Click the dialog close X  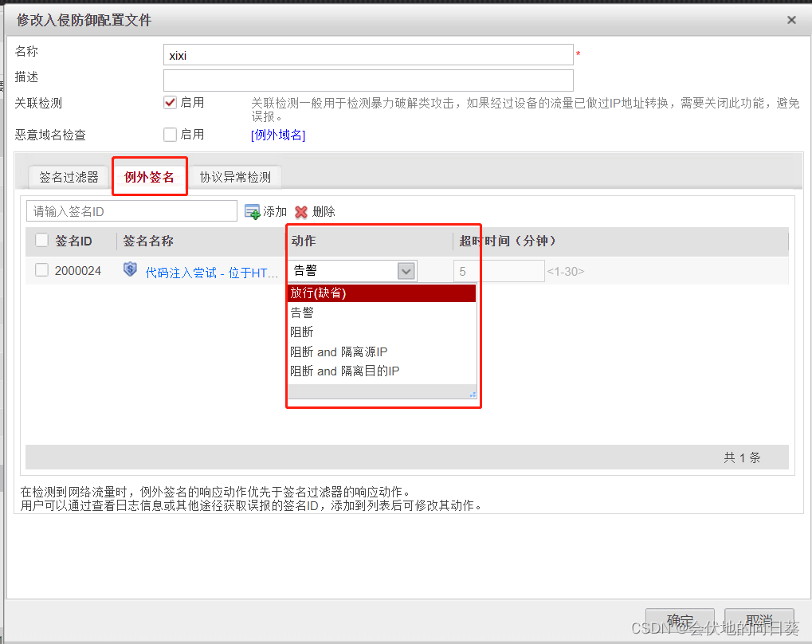pyautogui.click(x=791, y=20)
